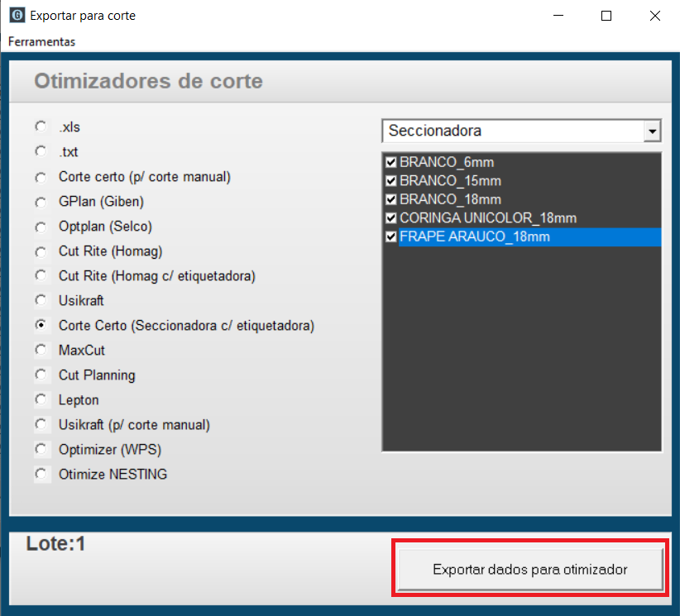This screenshot has height=616, width=680.
Task: Select the CORINGA UNICOLOR_18mm row text
Action: point(488,218)
